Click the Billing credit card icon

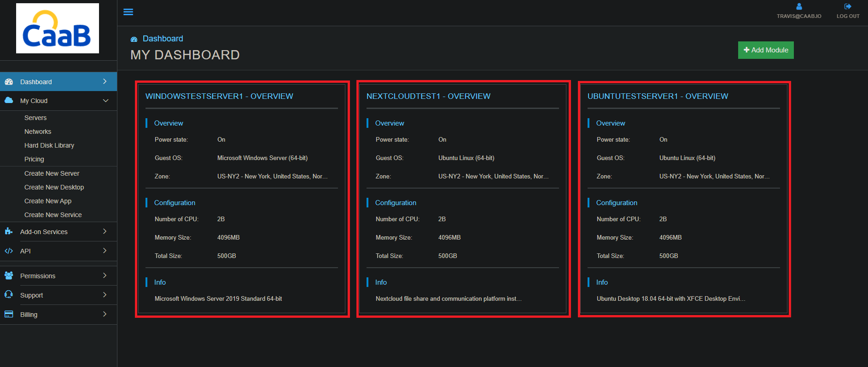coord(9,314)
